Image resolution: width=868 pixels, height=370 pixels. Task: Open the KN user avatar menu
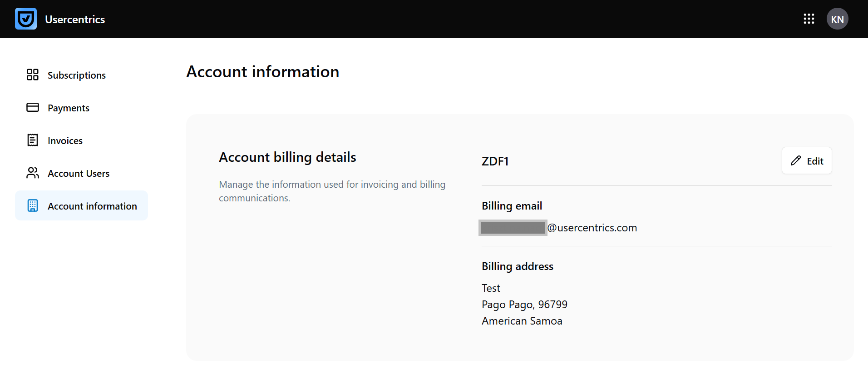pyautogui.click(x=837, y=19)
